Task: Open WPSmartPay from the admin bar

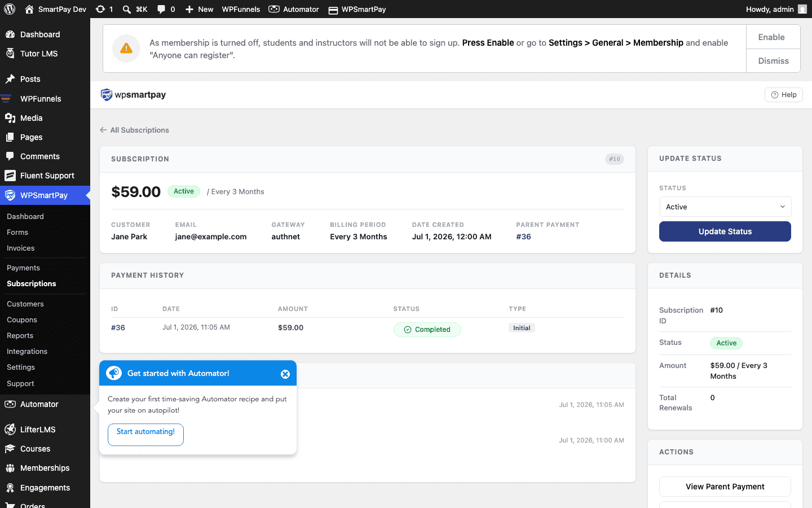Action: [357, 9]
